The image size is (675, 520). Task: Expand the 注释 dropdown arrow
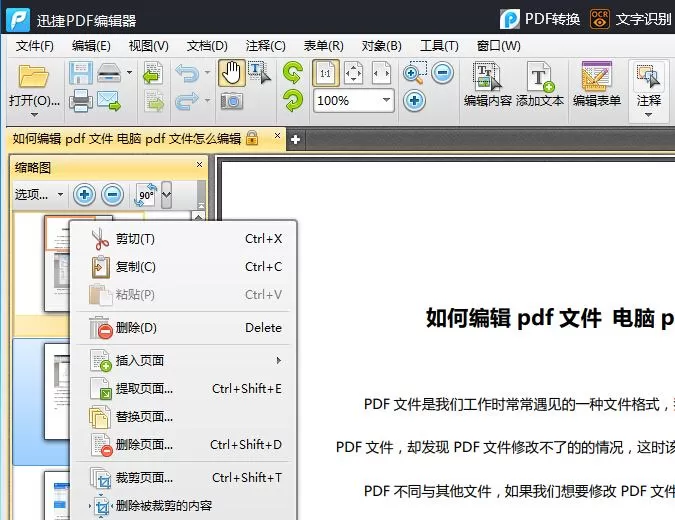pos(648,115)
